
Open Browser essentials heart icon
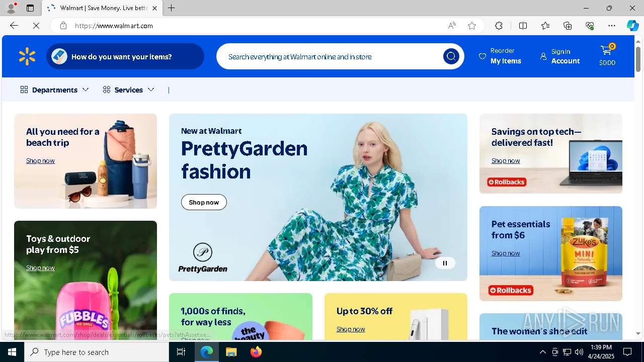[x=590, y=26]
